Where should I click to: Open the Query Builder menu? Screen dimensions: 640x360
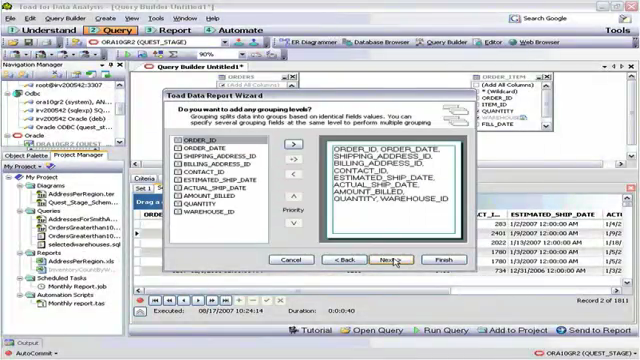coord(65,18)
